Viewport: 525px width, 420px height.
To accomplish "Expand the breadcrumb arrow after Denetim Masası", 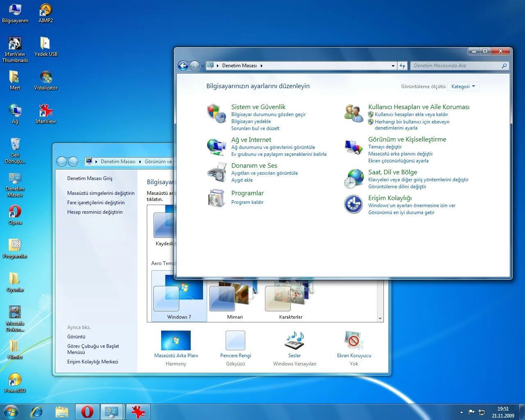I will coord(262,66).
